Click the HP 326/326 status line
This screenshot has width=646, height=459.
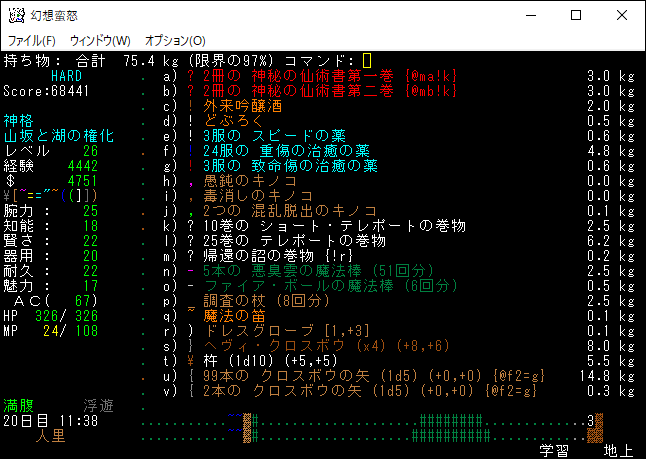[x=50, y=316]
